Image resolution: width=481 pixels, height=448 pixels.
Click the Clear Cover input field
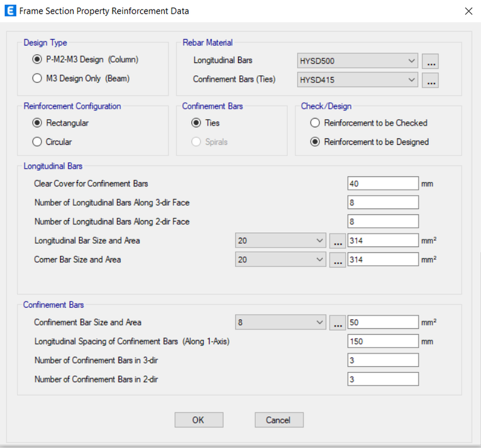click(x=383, y=183)
